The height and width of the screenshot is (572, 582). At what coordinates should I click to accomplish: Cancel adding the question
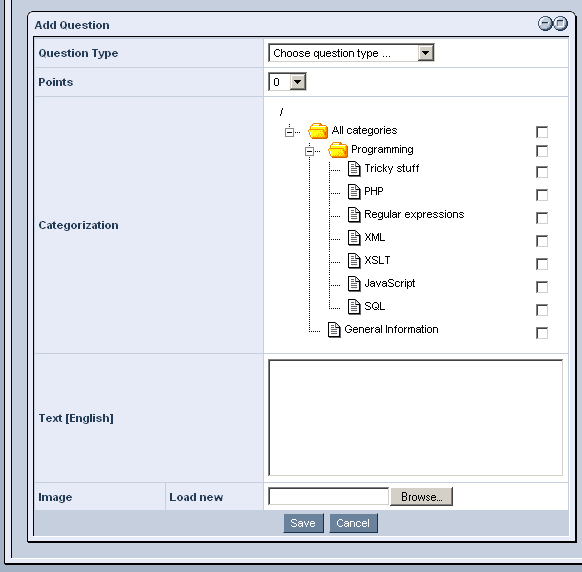coord(353,523)
